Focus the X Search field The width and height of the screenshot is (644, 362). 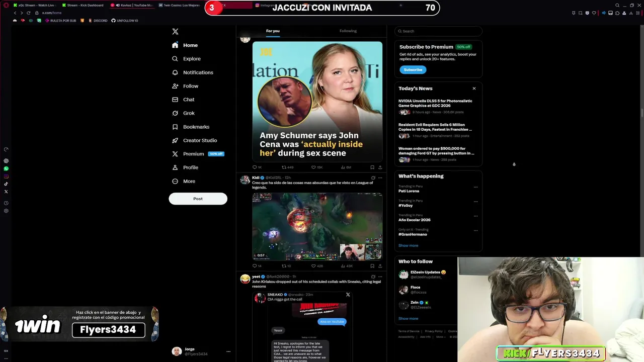[438, 31]
